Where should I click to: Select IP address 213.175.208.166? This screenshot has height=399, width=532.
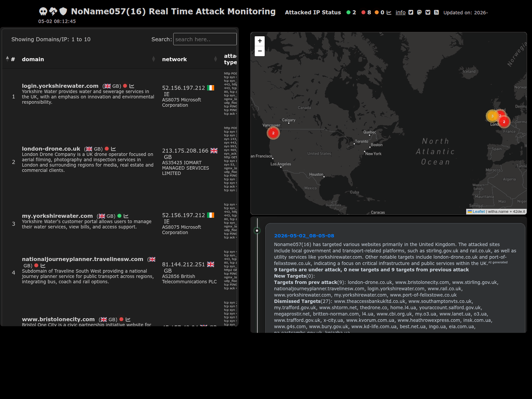pos(185,151)
